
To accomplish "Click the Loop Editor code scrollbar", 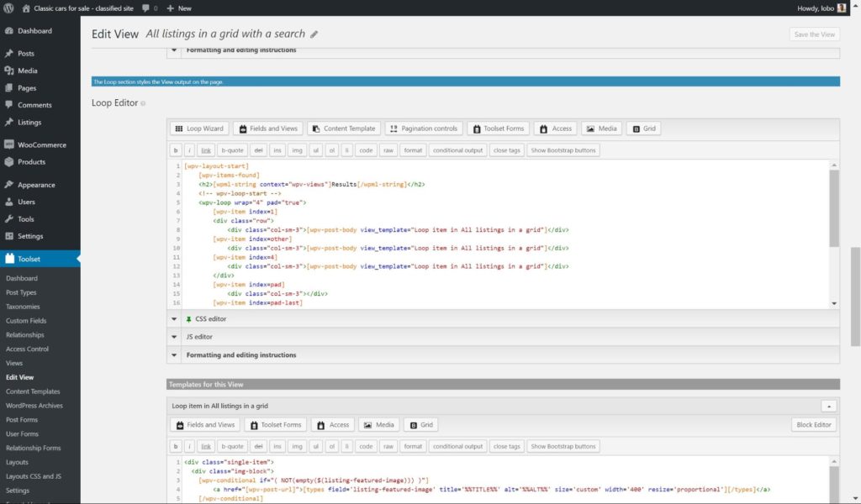I will coord(834,210).
